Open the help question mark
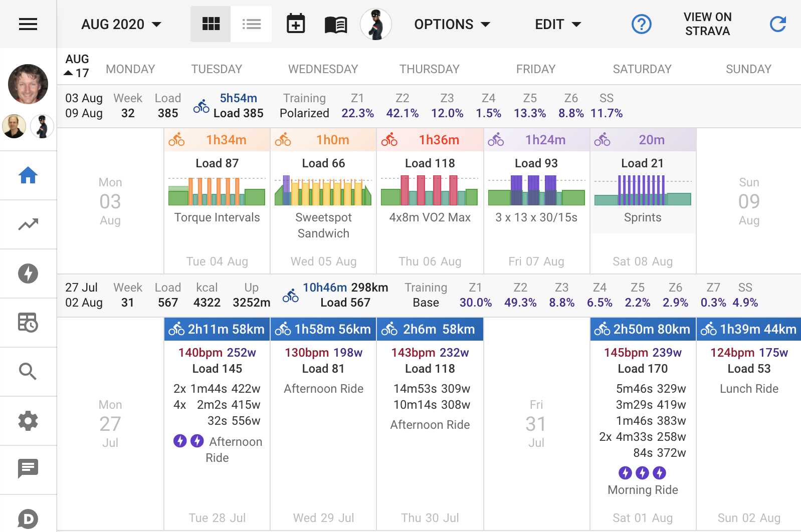801x532 pixels. [x=641, y=24]
